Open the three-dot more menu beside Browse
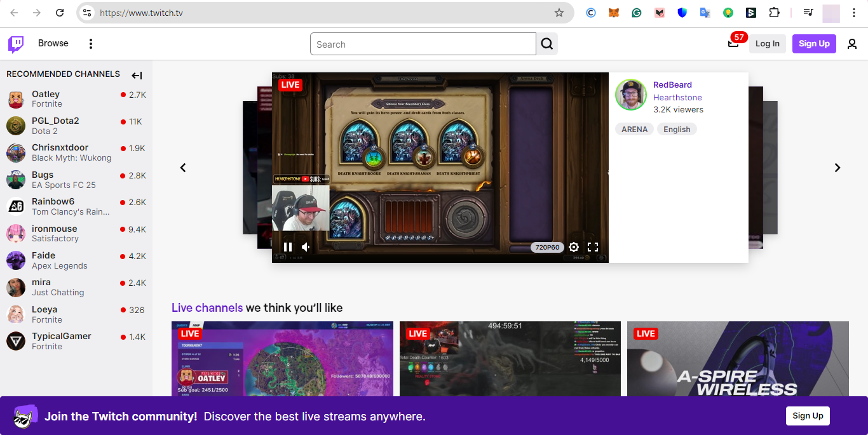This screenshot has width=868, height=435. (x=91, y=44)
